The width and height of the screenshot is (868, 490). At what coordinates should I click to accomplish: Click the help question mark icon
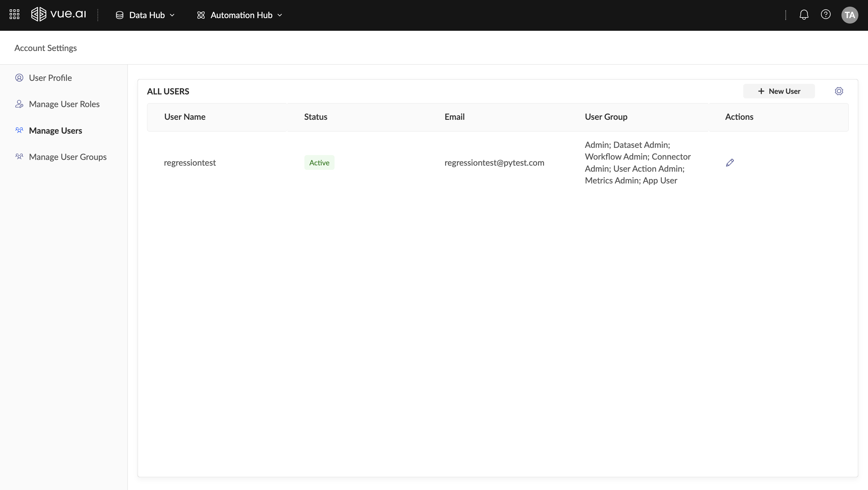click(x=825, y=14)
